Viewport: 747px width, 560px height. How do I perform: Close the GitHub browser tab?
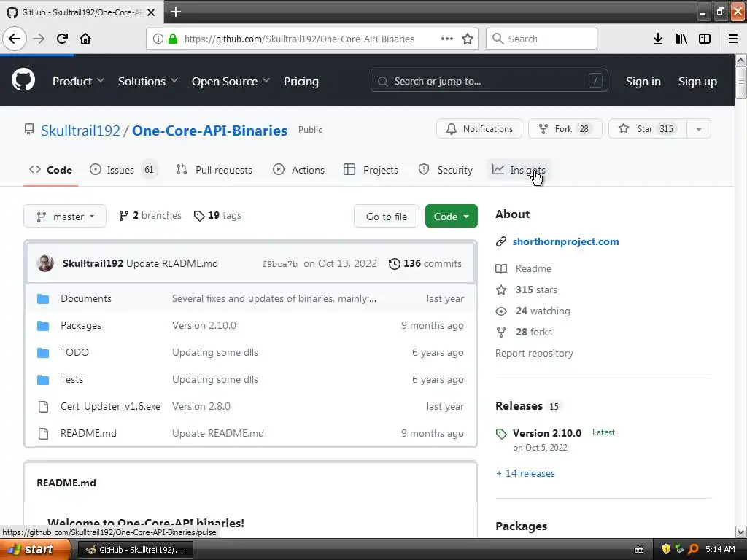click(151, 12)
